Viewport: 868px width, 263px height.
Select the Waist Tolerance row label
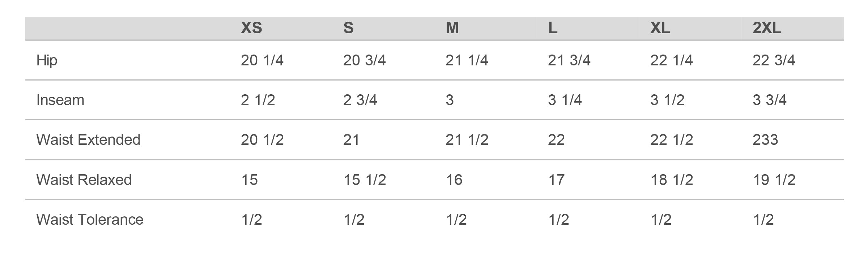90,220
